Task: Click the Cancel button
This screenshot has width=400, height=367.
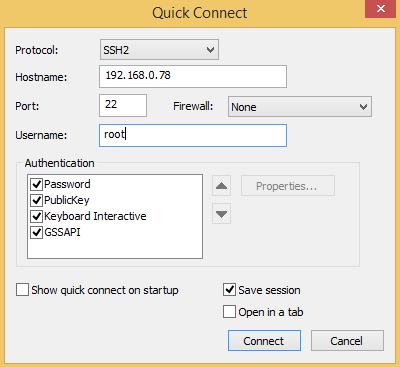Action: click(347, 341)
